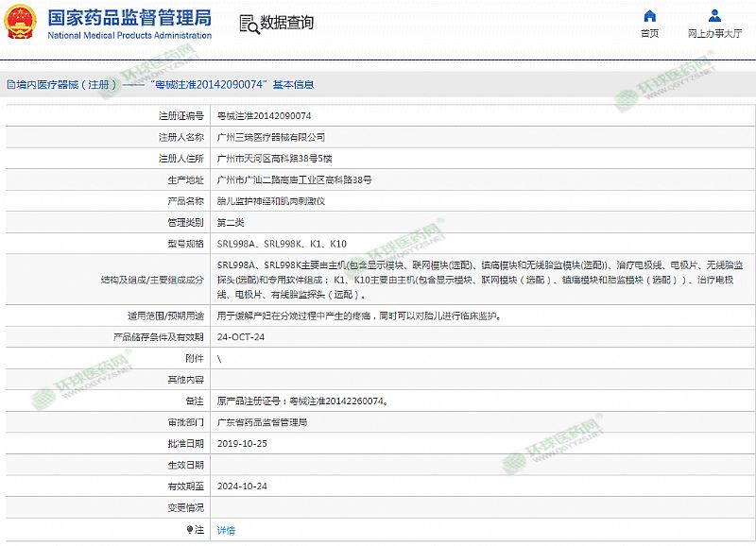
Task: Go to 首页 text label
Action: [649, 34]
